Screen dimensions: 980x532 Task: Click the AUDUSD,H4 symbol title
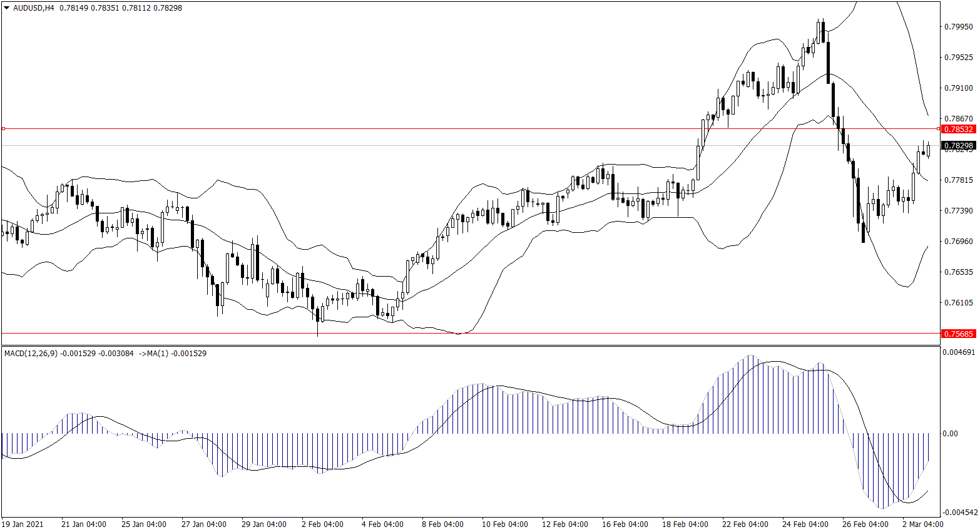[x=34, y=8]
